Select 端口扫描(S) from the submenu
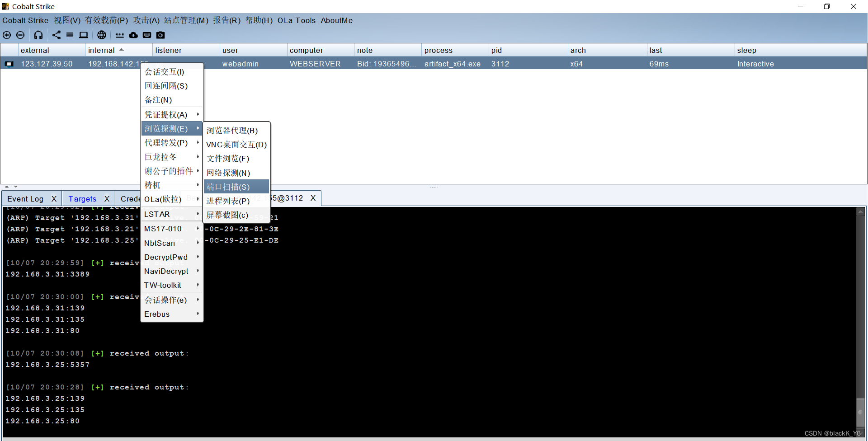 (227, 186)
